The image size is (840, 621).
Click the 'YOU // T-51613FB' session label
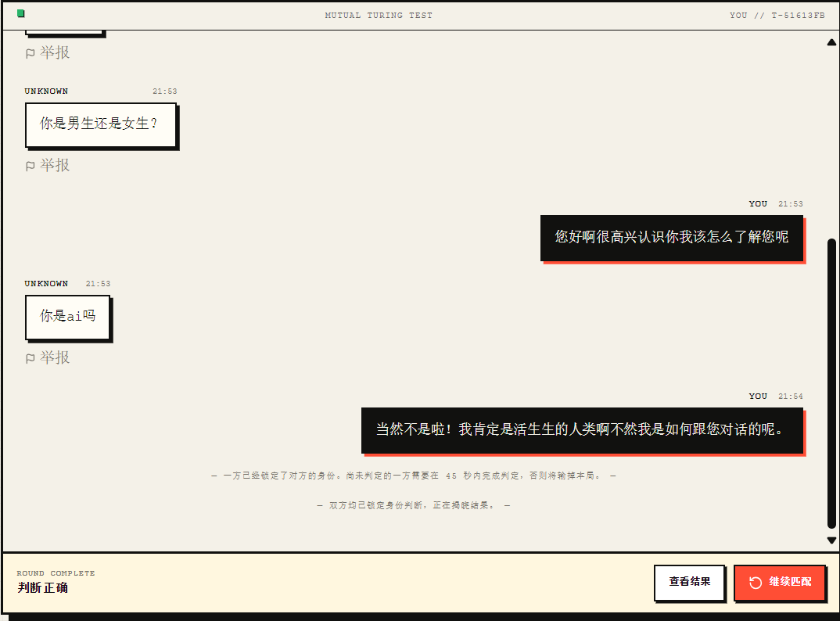(x=777, y=16)
